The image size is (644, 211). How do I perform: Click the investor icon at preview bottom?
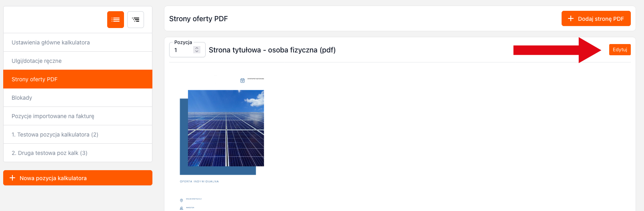(181, 208)
